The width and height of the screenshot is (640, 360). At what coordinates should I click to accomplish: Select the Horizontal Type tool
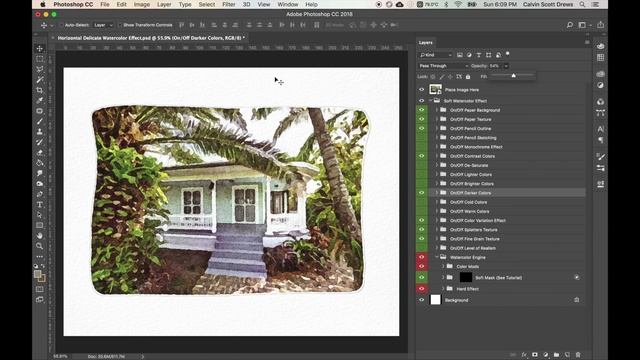coord(40,204)
